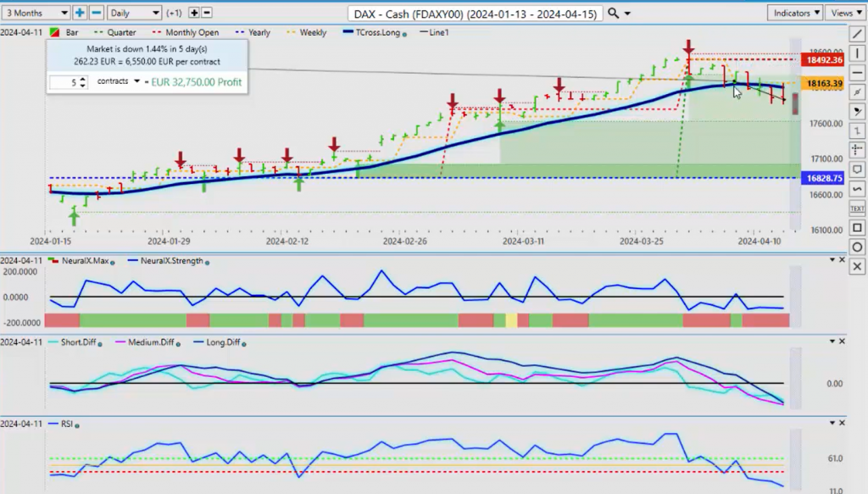Select the circle shape tool
This screenshot has width=868, height=494.
857,247
